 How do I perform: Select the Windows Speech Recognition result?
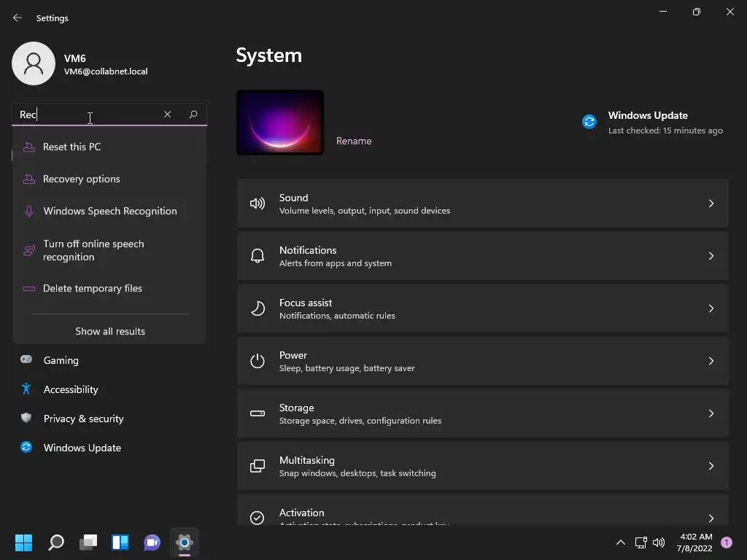(109, 211)
